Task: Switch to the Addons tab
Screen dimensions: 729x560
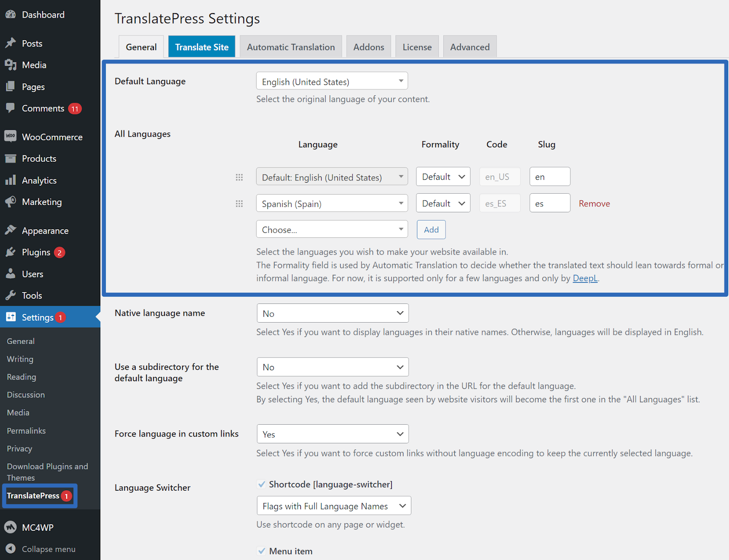Action: click(369, 47)
